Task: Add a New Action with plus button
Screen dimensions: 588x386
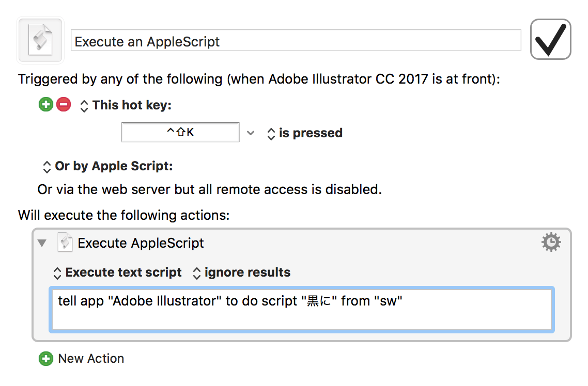Action: (x=46, y=359)
